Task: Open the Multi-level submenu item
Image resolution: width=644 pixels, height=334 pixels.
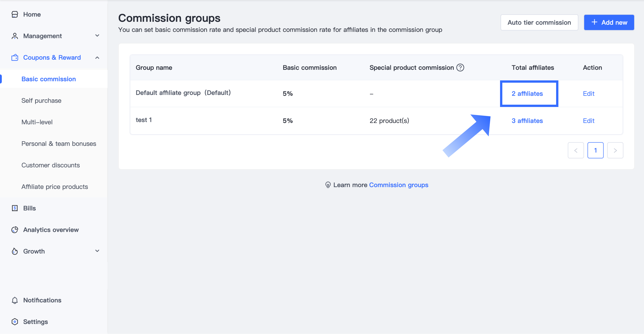Action: pos(37,122)
